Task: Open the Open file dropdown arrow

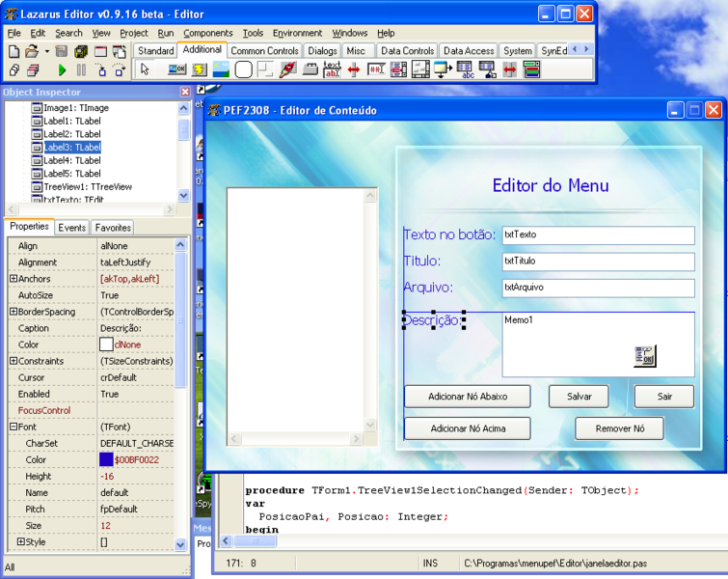Action: (46, 51)
